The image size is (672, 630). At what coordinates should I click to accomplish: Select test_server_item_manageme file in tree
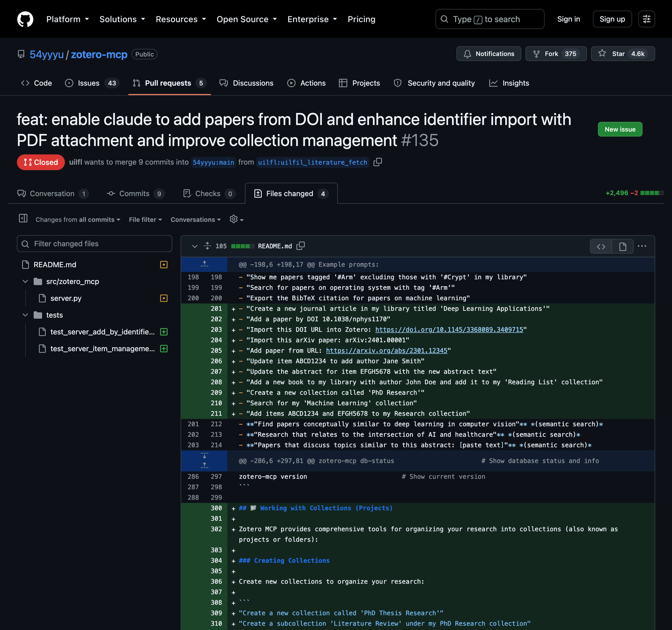(103, 349)
